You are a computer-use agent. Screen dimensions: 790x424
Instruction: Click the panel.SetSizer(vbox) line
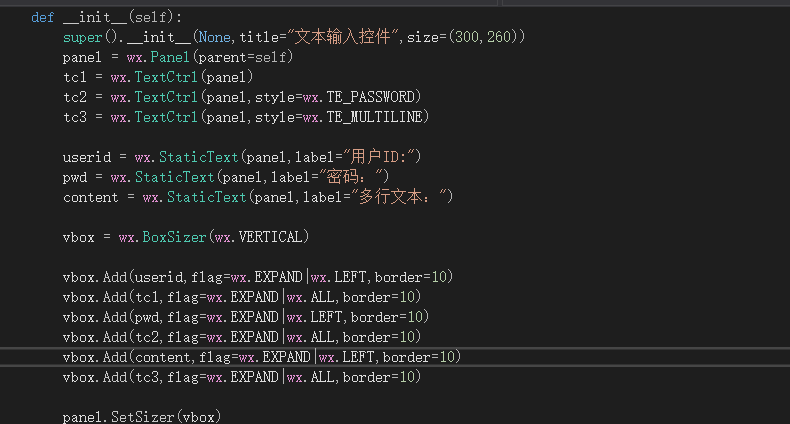point(142,417)
